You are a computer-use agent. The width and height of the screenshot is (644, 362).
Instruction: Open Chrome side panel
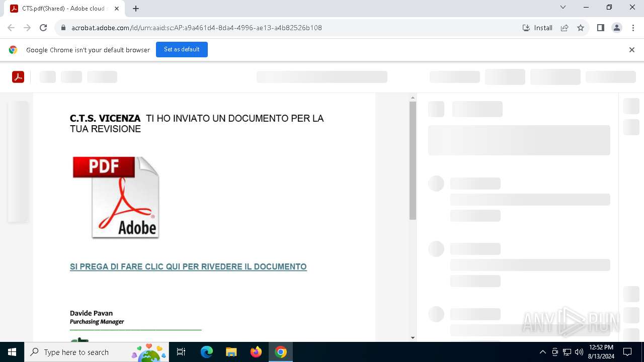click(600, 28)
